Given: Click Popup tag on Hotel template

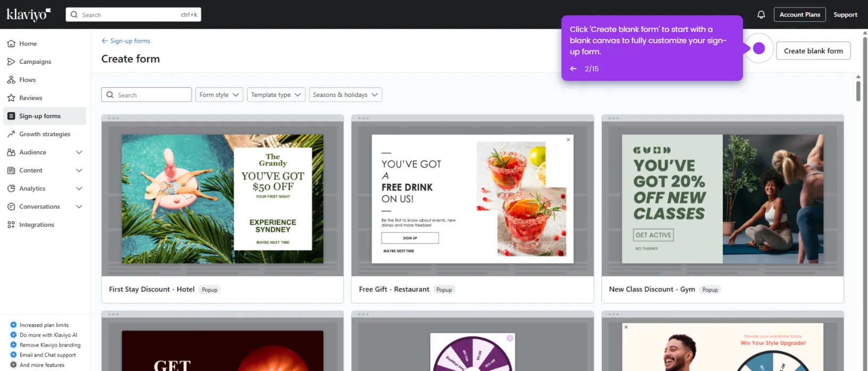Looking at the screenshot, I should pyautogui.click(x=210, y=290).
